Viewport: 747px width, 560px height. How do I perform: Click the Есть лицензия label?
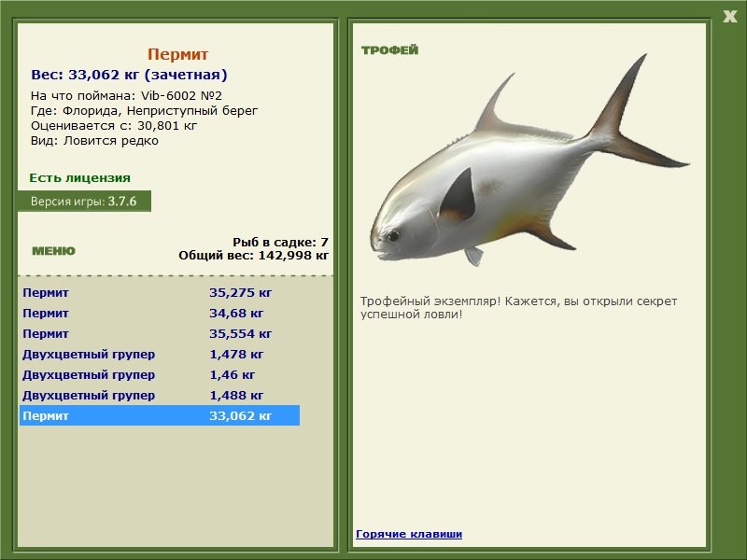pos(79,177)
